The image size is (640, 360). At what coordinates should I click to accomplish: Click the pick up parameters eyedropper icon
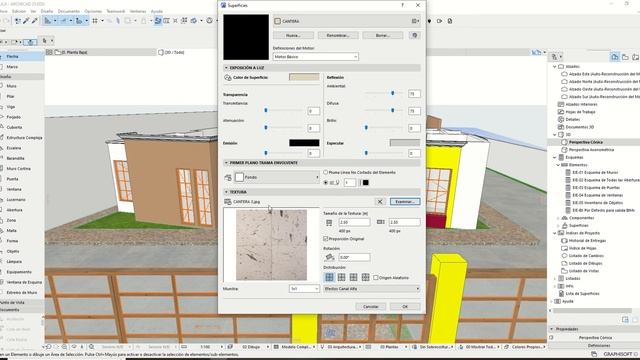[27, 21]
